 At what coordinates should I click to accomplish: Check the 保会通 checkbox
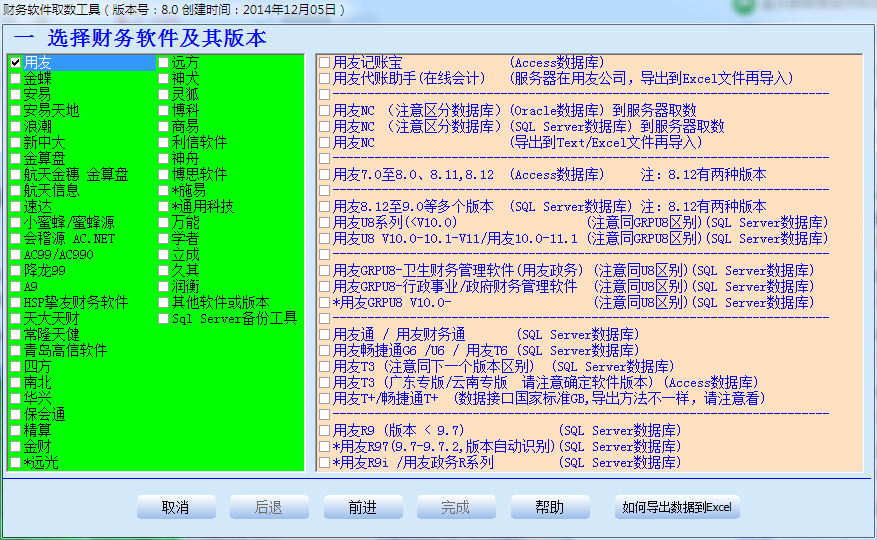[x=16, y=415]
